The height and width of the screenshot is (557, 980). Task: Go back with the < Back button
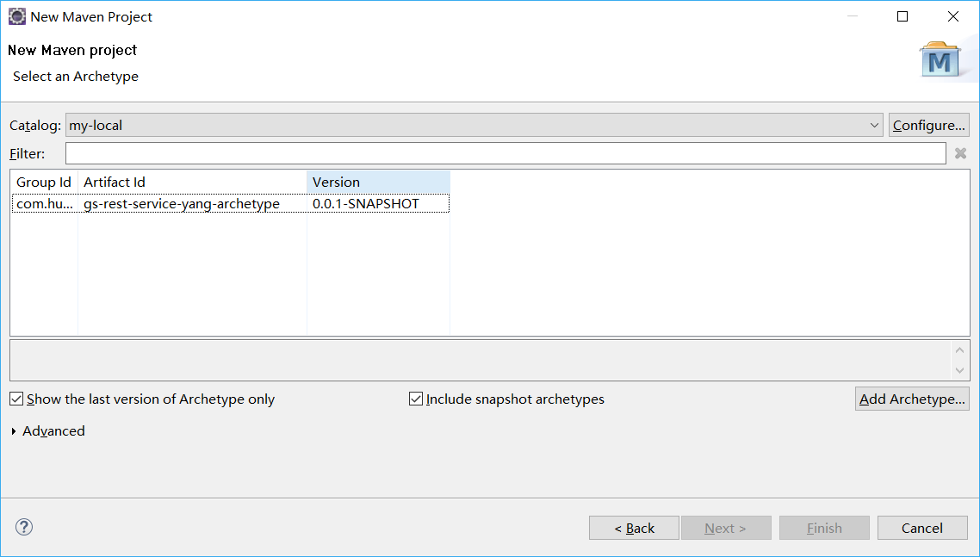point(634,529)
